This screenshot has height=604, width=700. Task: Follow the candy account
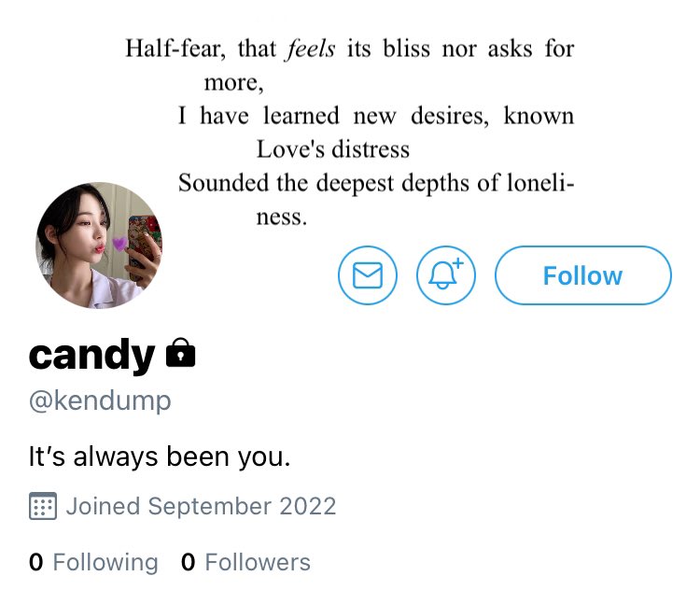click(x=583, y=275)
